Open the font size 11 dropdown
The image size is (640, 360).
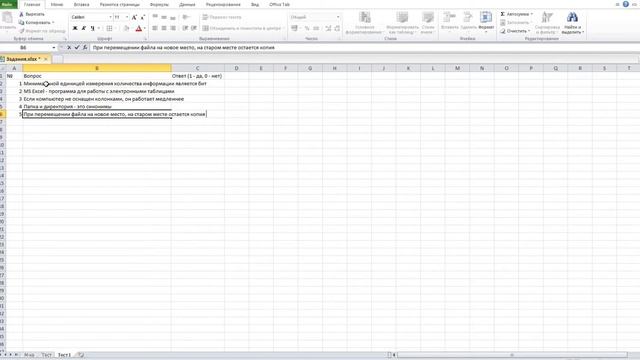pyautogui.click(x=127, y=17)
